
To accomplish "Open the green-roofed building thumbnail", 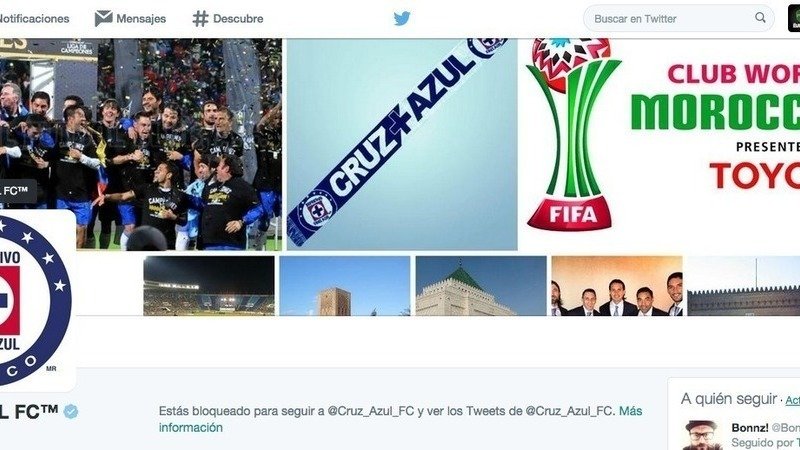I will pos(481,286).
